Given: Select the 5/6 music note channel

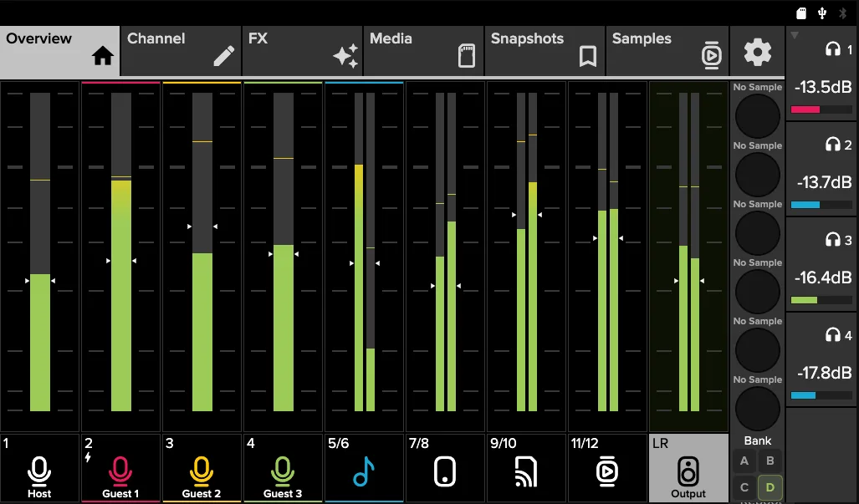Looking at the screenshot, I should coord(364,468).
